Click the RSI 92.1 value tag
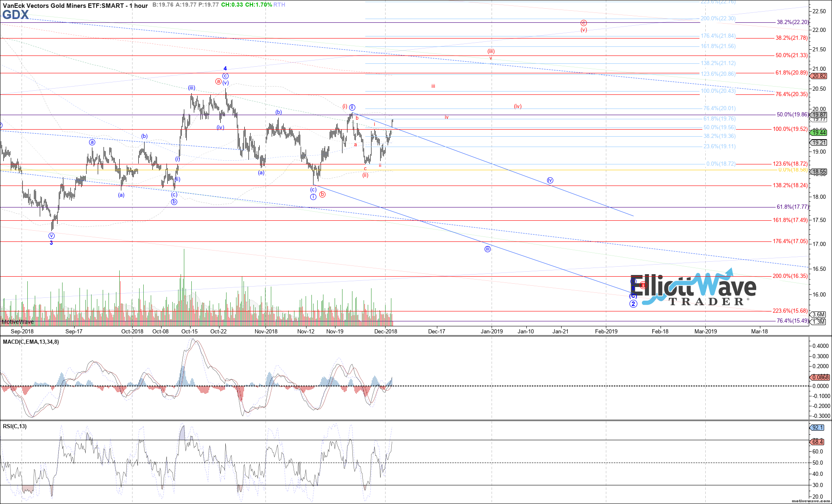The height and width of the screenshot is (504, 832). (x=818, y=427)
